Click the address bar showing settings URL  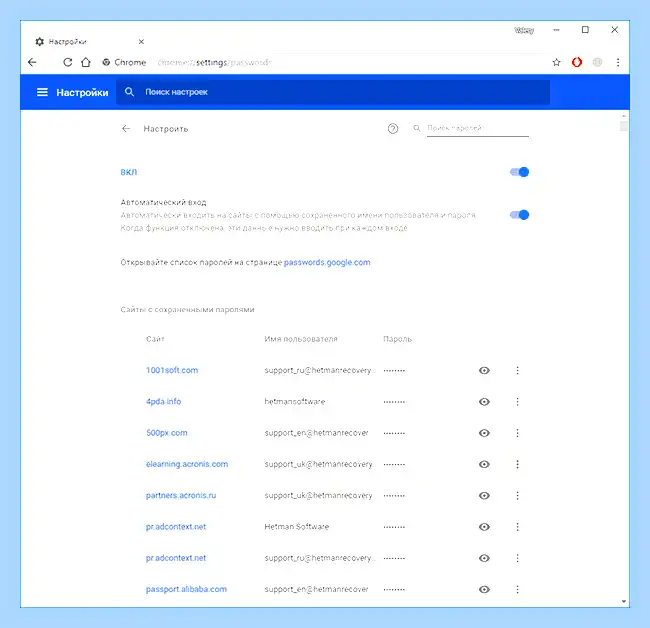[x=323, y=62]
